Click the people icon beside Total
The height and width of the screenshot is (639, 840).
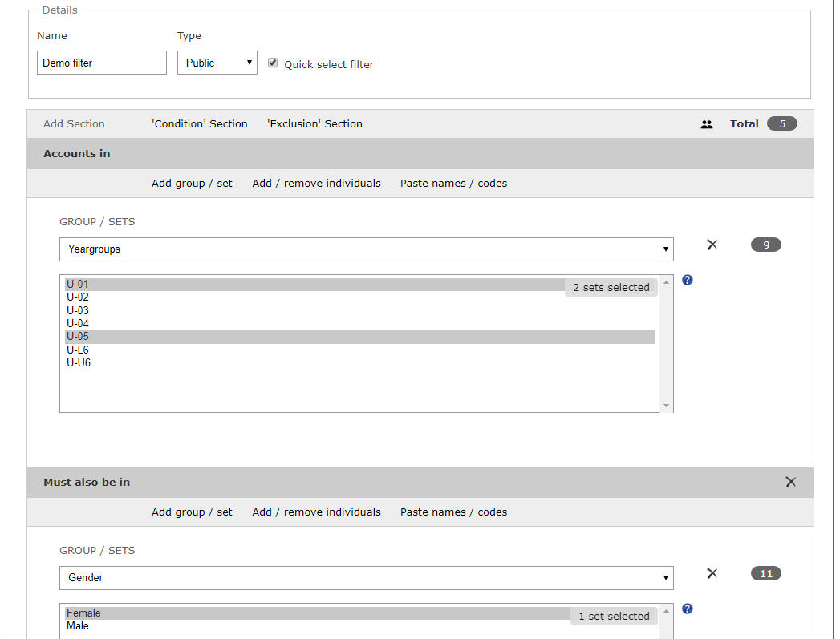point(707,124)
